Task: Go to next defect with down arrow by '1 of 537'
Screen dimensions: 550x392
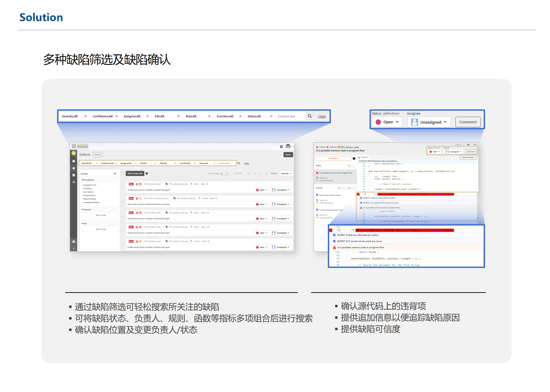Action: tap(468, 145)
